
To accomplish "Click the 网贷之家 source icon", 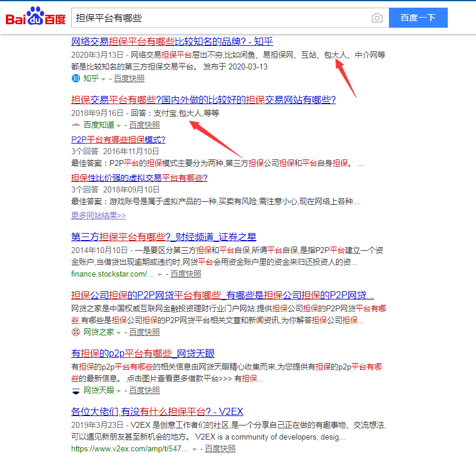I will [x=75, y=332].
